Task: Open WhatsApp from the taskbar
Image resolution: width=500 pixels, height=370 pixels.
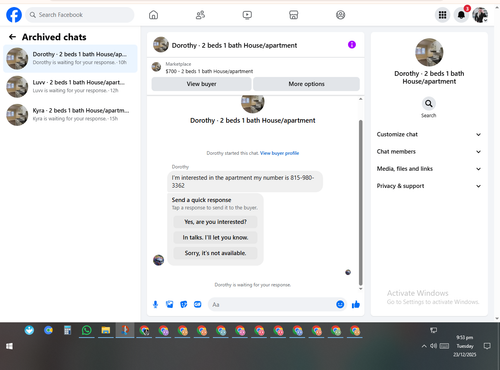Action: 87,330
